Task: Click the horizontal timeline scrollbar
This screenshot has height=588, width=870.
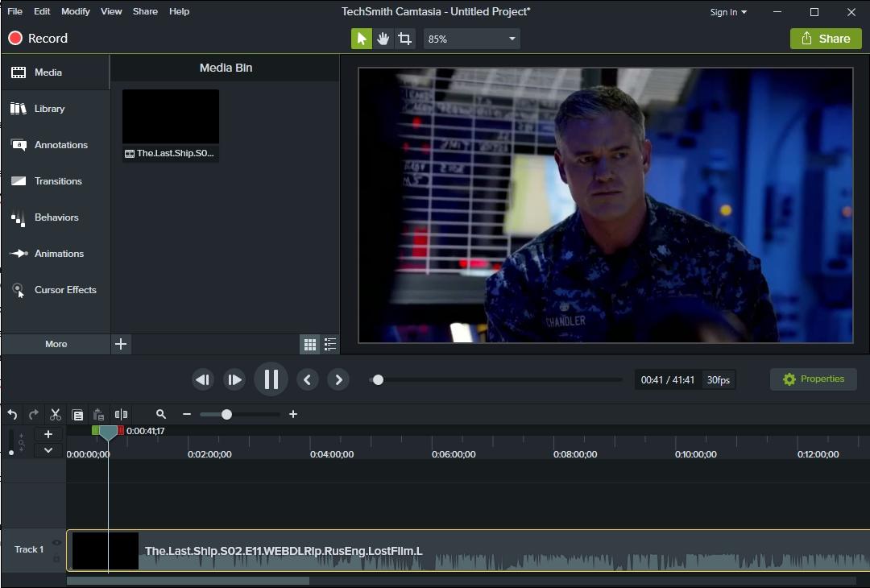Action: (188, 580)
